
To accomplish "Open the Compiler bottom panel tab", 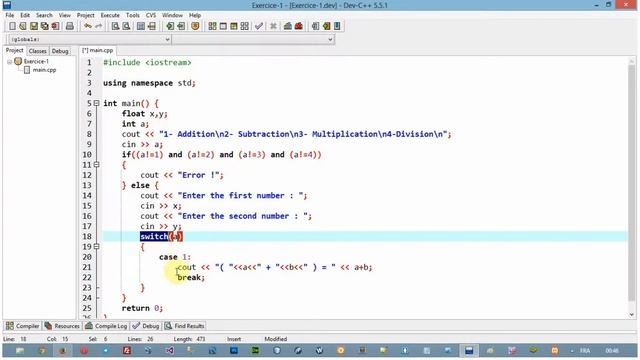I will click(23, 326).
